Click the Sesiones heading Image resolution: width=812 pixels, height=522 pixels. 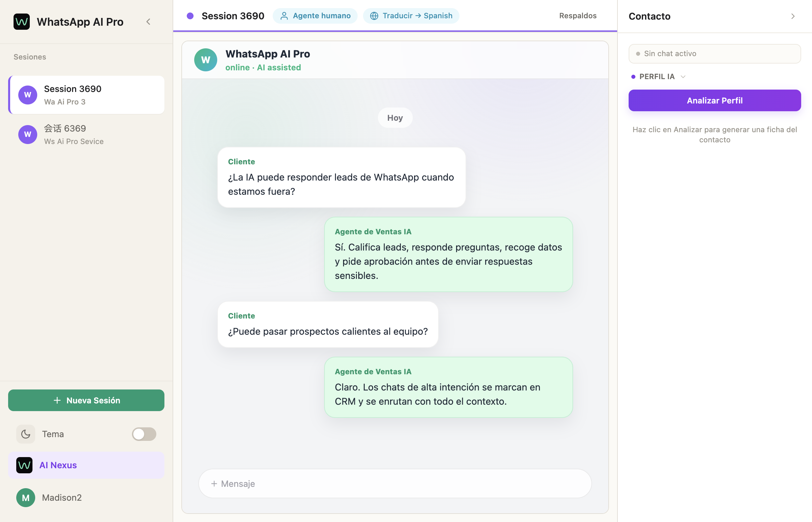coord(30,56)
